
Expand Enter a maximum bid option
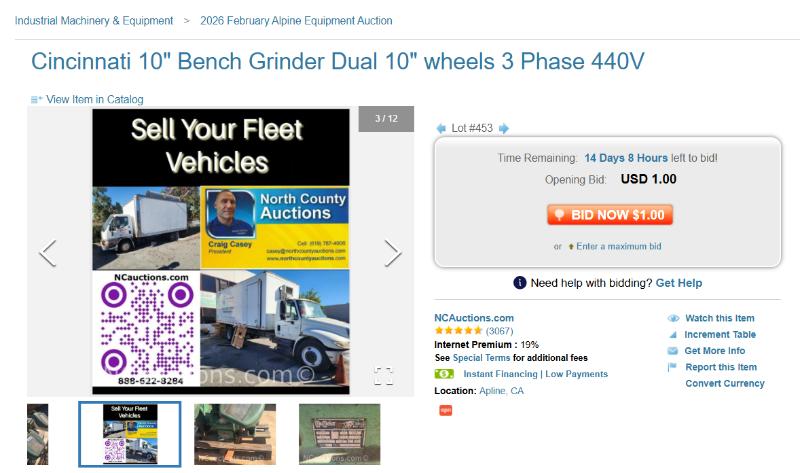click(x=618, y=246)
